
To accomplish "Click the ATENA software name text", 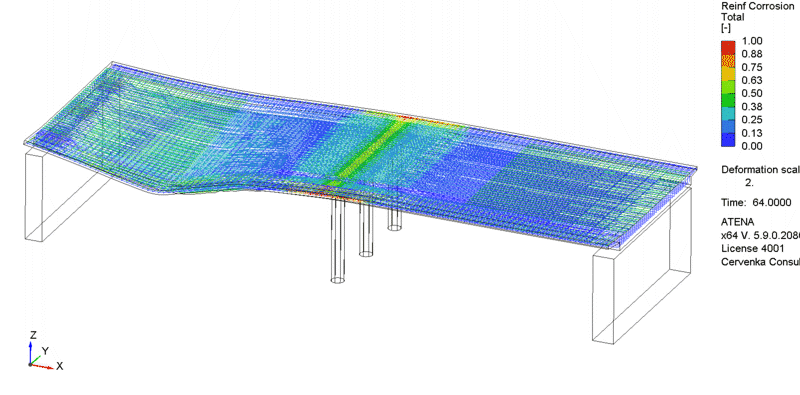I will [x=737, y=222].
